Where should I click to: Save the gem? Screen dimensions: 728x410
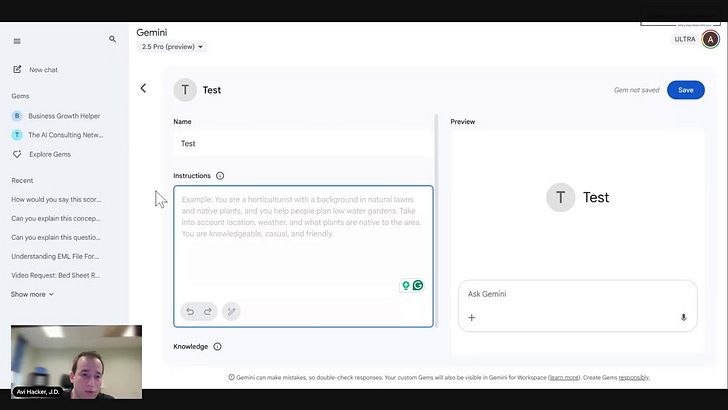point(686,90)
